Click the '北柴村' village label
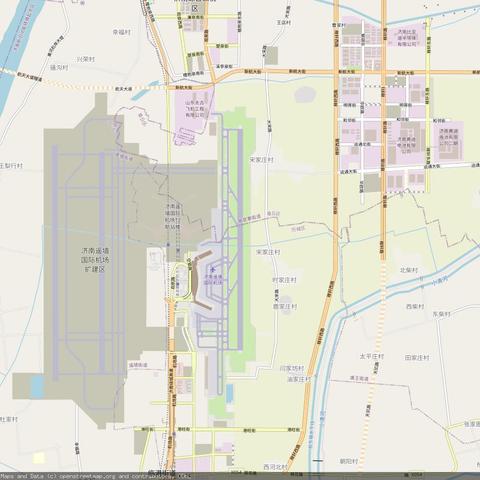This screenshot has width=480, height=480. (409, 270)
